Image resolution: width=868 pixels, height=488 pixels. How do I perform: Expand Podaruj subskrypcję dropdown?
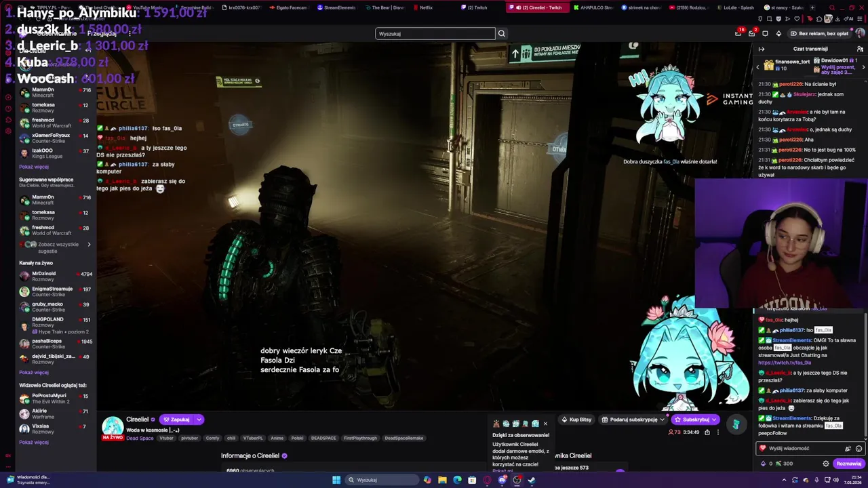(x=662, y=420)
